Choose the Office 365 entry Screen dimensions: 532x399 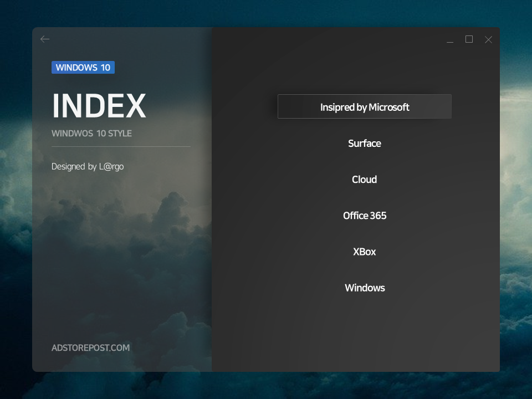tap(365, 216)
